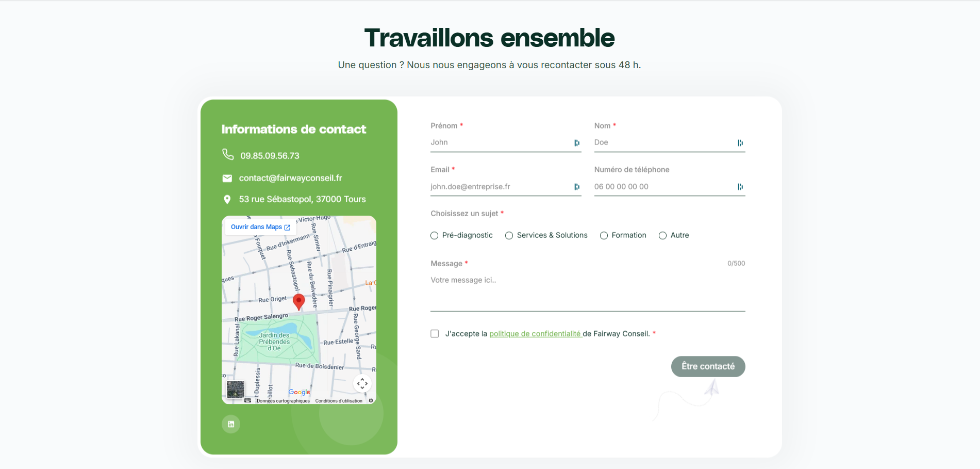Click the 0/500 character counter
980x469 pixels.
point(736,264)
